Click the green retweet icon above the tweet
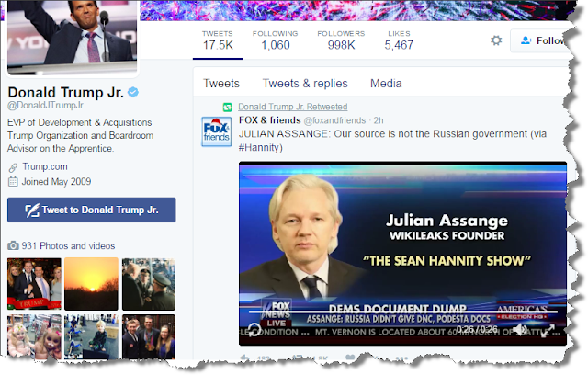 click(x=227, y=108)
